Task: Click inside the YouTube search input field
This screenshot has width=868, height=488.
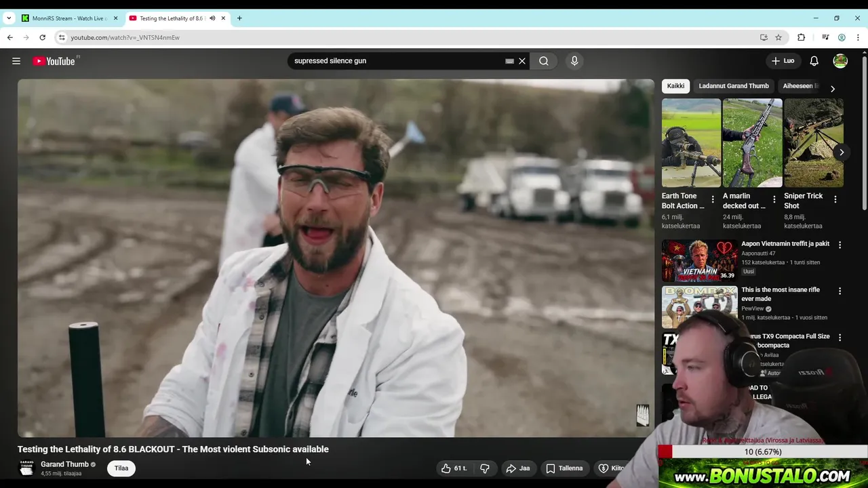Action: pyautogui.click(x=397, y=61)
